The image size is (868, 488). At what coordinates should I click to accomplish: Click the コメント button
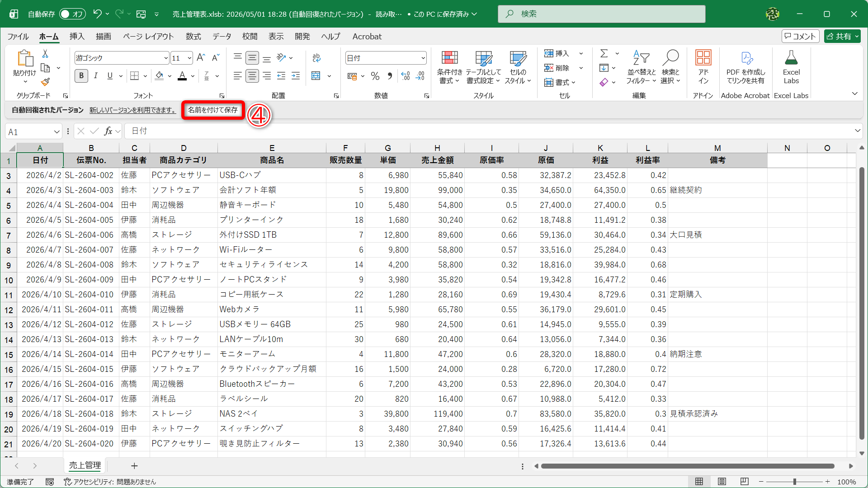click(x=800, y=37)
